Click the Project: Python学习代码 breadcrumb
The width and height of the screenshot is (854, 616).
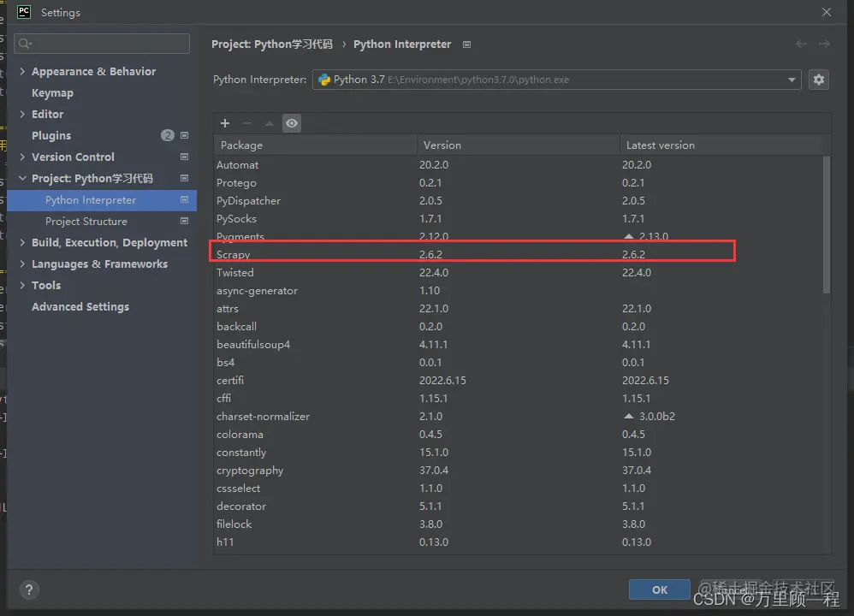[272, 44]
